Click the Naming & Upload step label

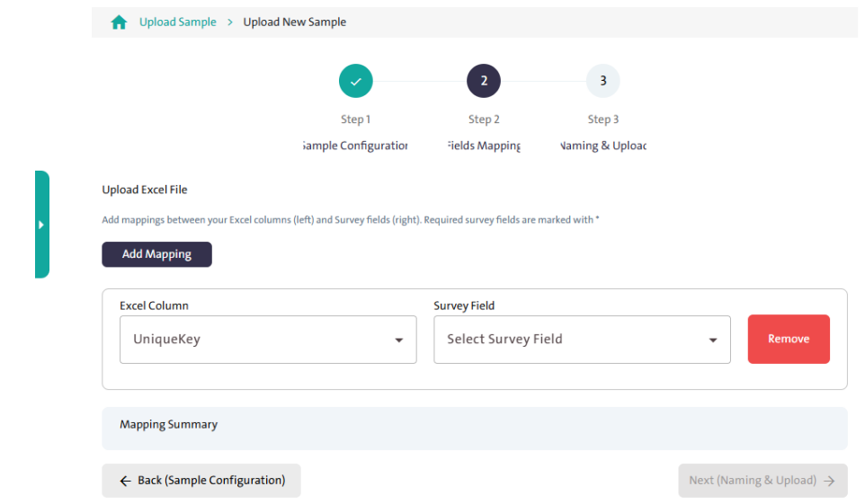602,146
